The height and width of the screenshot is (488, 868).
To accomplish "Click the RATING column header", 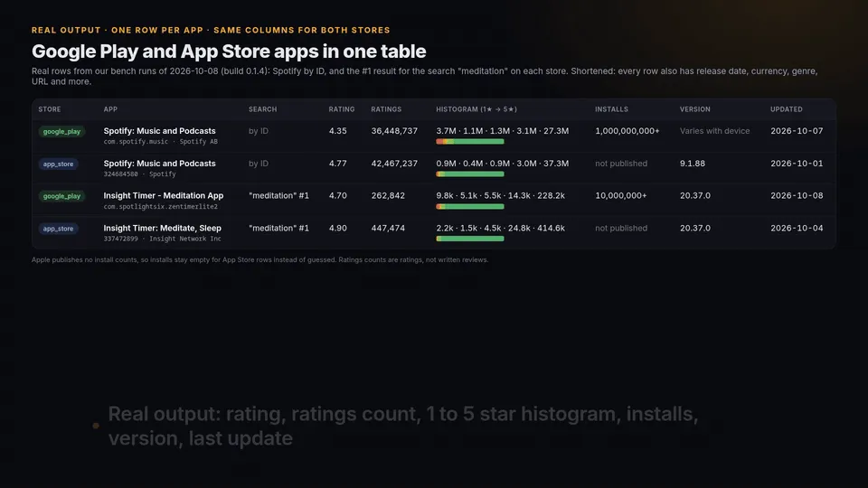I will pos(342,109).
